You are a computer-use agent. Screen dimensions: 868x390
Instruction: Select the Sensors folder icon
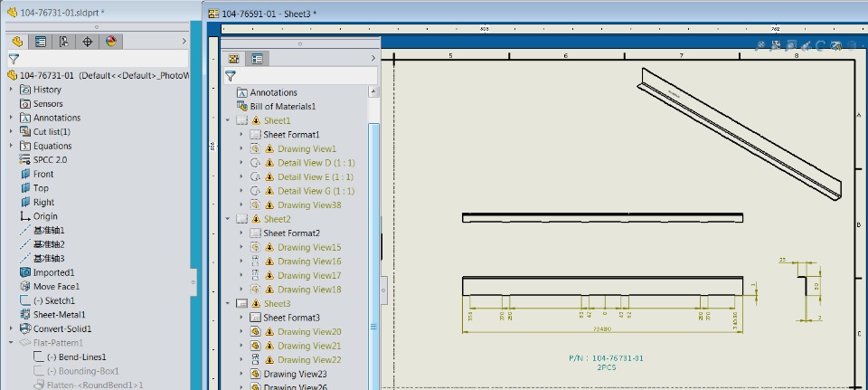coord(25,103)
